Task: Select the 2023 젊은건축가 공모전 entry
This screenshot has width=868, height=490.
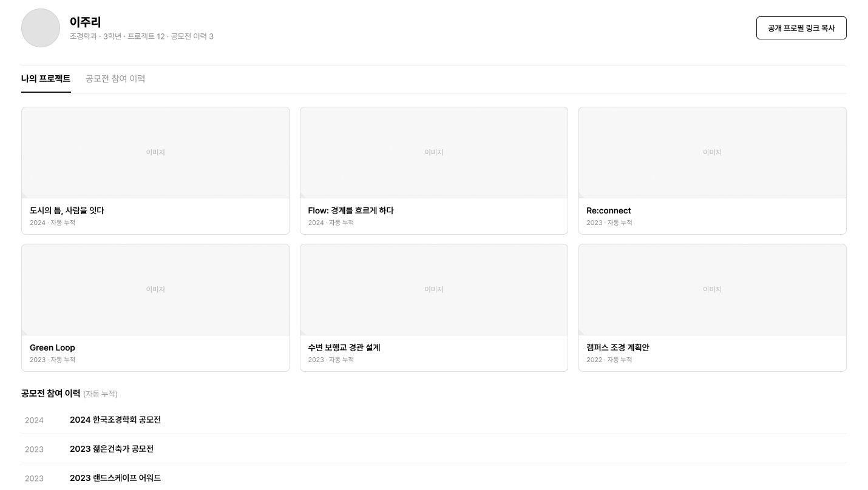Action: click(434, 449)
